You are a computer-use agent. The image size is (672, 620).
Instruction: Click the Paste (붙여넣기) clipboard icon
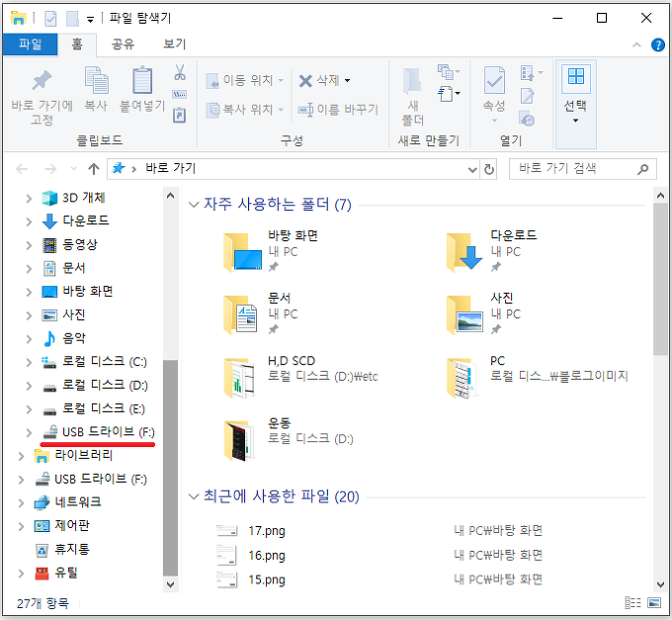click(x=142, y=80)
